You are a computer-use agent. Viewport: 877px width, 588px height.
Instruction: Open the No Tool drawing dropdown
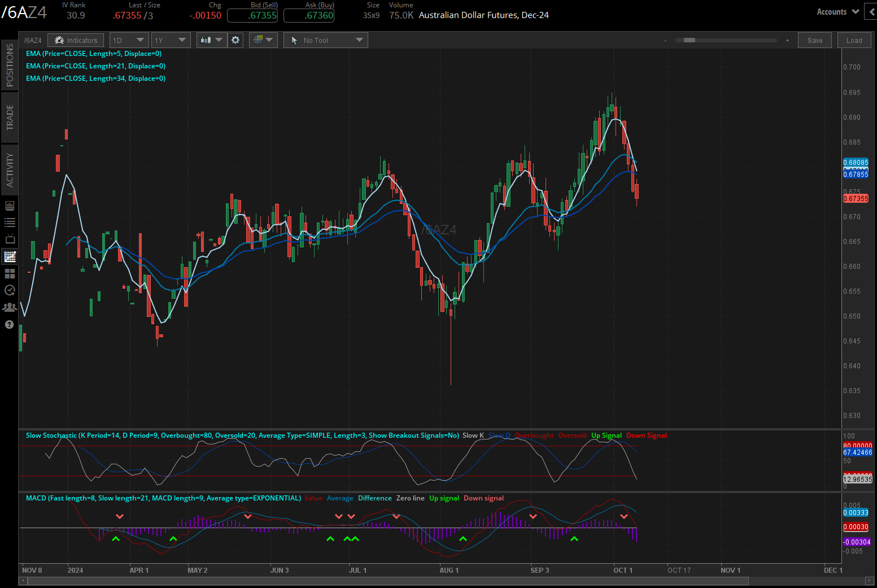tap(326, 40)
